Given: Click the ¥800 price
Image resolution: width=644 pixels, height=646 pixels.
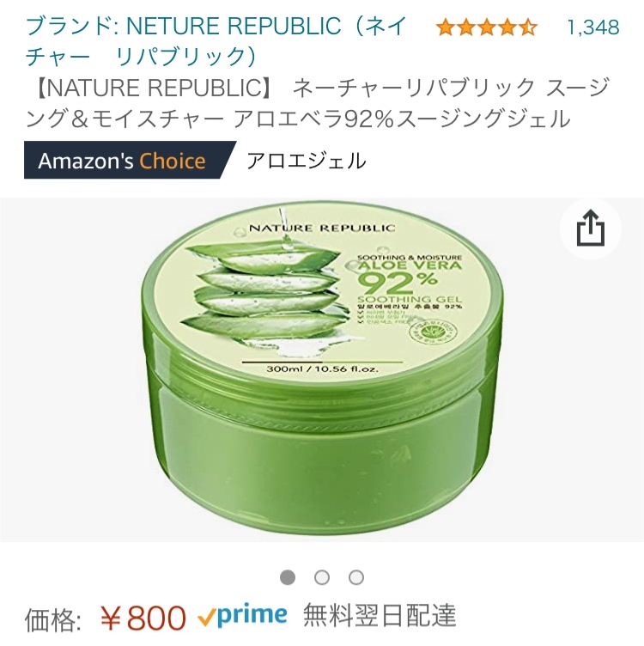Looking at the screenshot, I should pyautogui.click(x=143, y=618).
